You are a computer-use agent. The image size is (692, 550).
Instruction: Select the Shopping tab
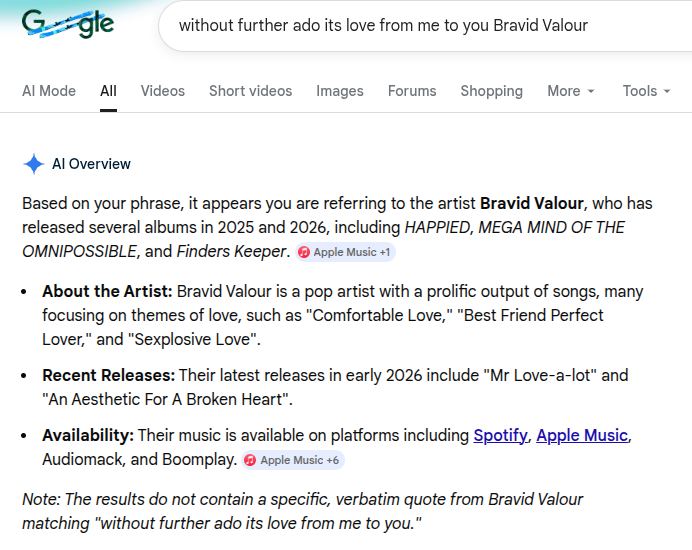[491, 91]
